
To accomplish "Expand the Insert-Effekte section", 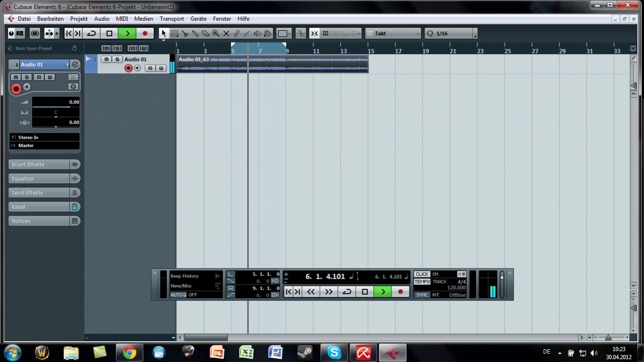I will [x=39, y=164].
